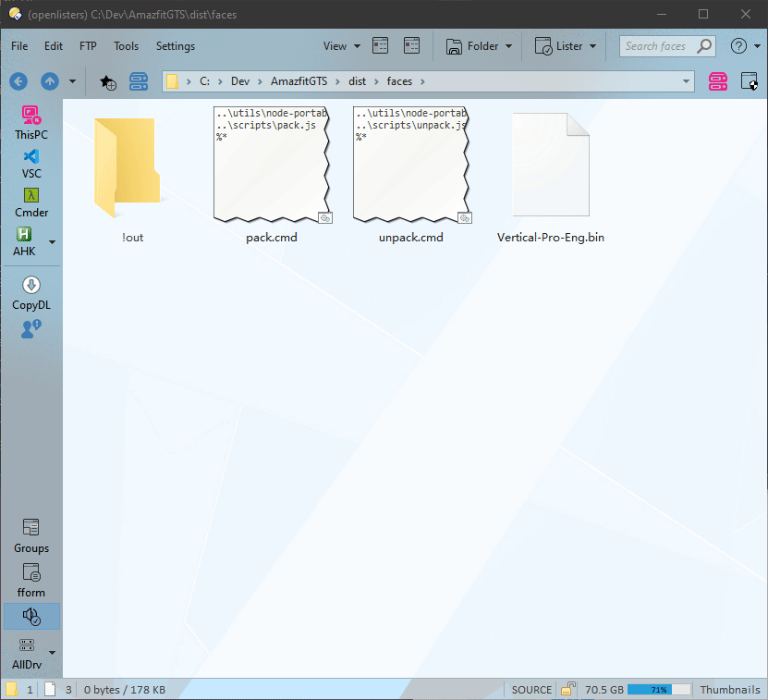768x700 pixels.
Task: Toggle the sound button in sidebar
Action: click(31, 616)
